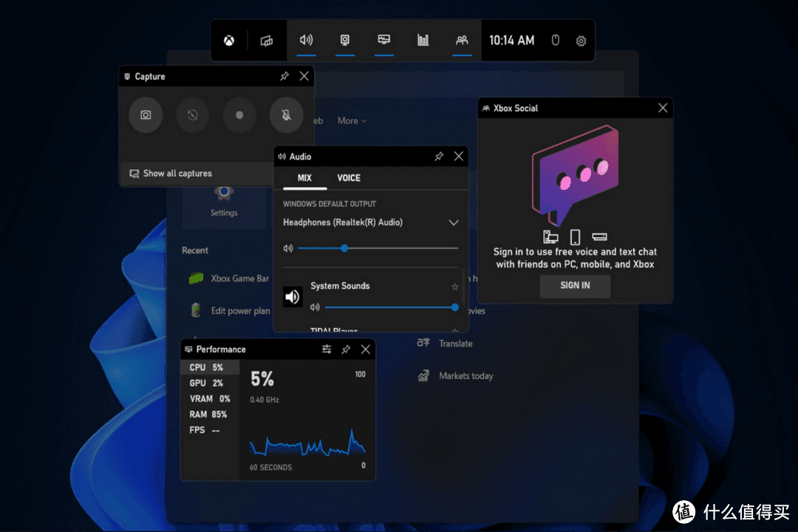Click the 10:14 AM clock
This screenshot has height=532, width=798.
[x=511, y=41]
